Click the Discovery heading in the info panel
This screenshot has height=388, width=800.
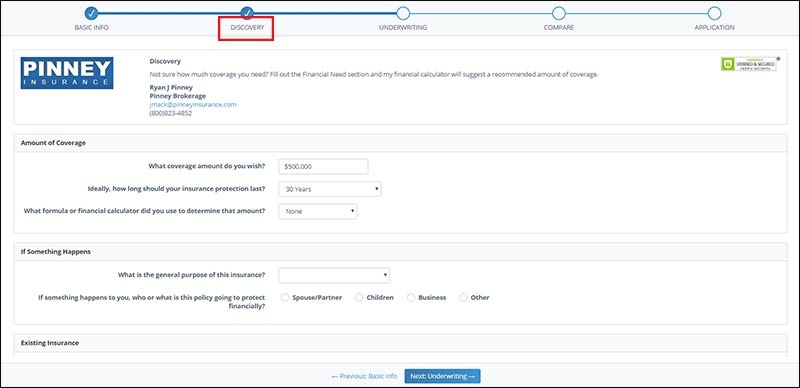tap(165, 61)
